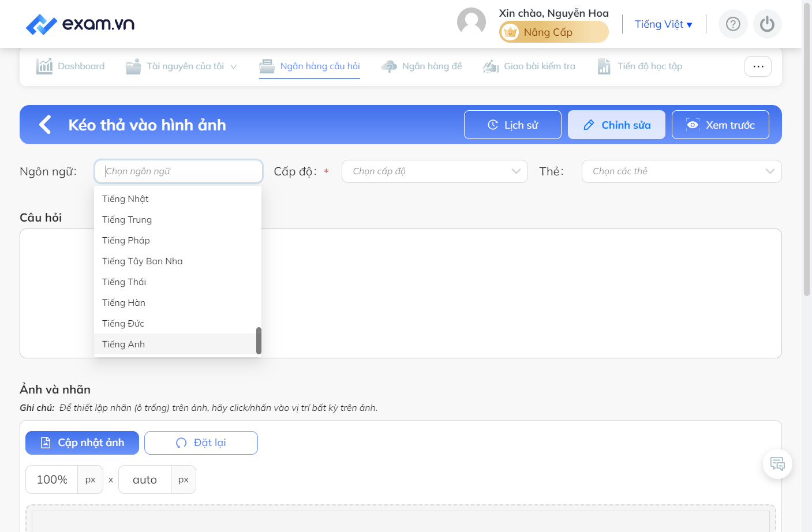Click the Lịch sử button
The height and width of the screenshot is (532, 812).
(x=512, y=125)
